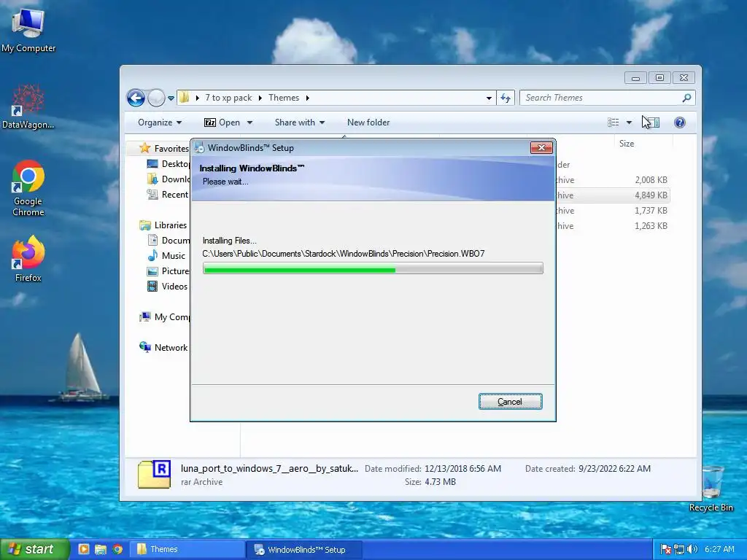Click the media player quick launch icon
This screenshot has height=560, width=747.
[83, 549]
